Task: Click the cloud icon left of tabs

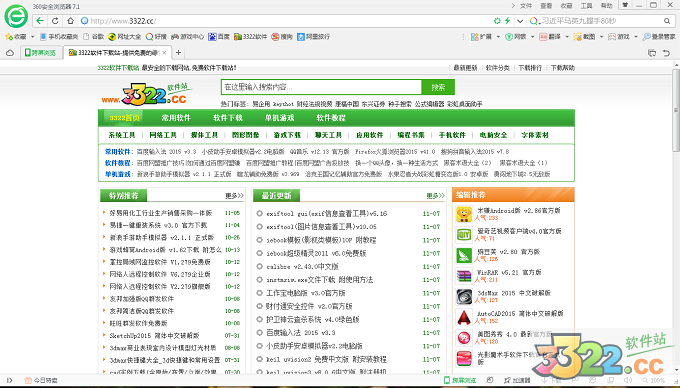Action: (10, 53)
